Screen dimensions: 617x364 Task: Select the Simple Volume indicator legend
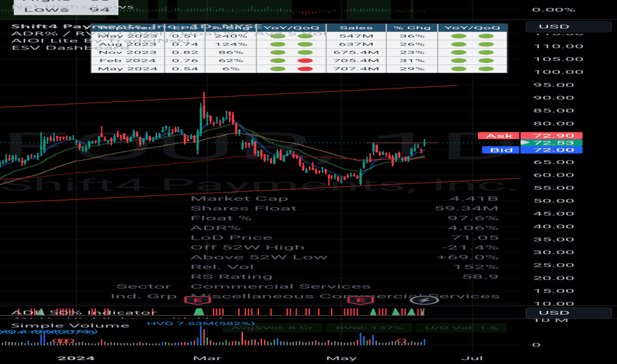tap(70, 326)
